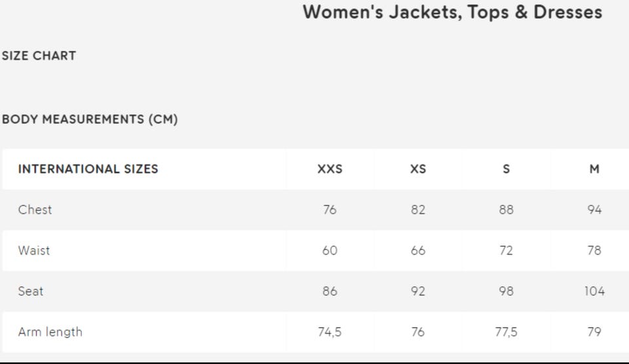Select the Waist row label
The image size is (629, 364).
(34, 250)
